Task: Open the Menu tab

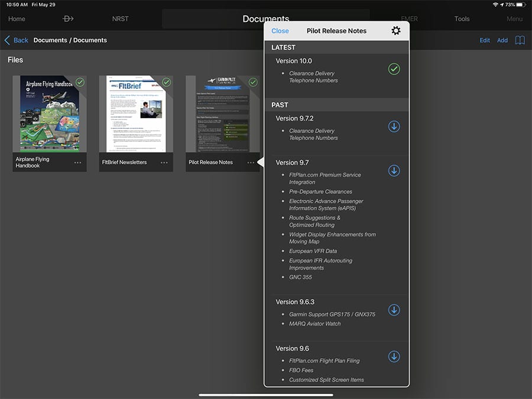Action: [x=514, y=19]
